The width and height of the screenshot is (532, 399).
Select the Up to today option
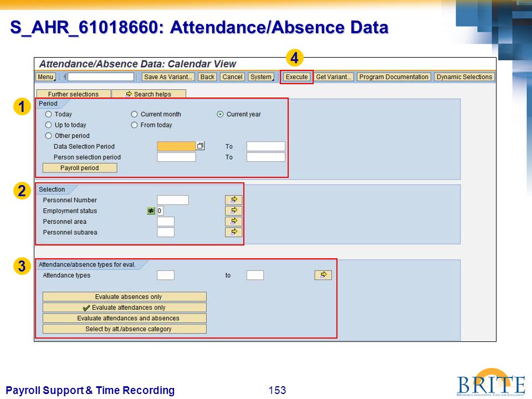pyautogui.click(x=49, y=125)
